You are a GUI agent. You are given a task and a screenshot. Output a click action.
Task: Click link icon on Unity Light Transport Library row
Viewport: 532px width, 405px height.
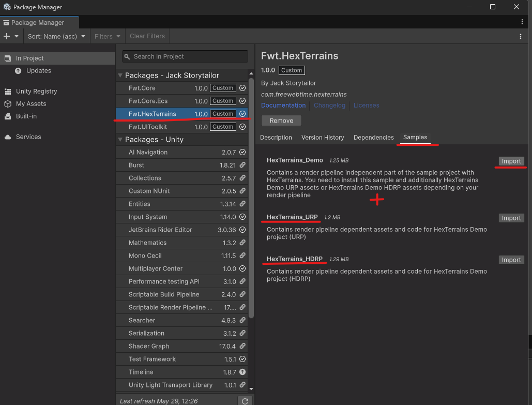(242, 385)
